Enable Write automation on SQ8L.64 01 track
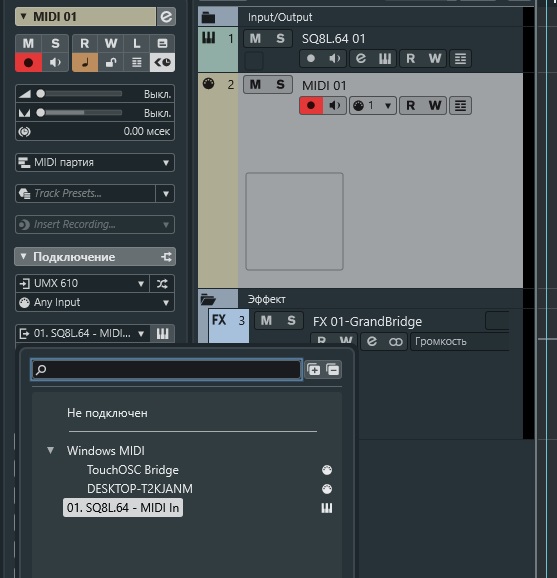The height and width of the screenshot is (578, 557). pos(435,59)
